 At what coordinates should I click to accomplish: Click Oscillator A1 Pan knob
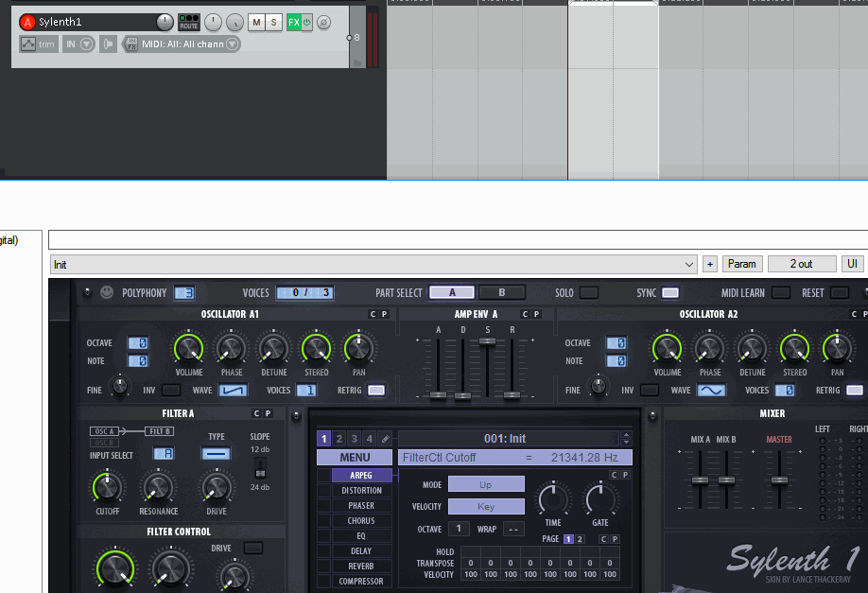tap(358, 348)
